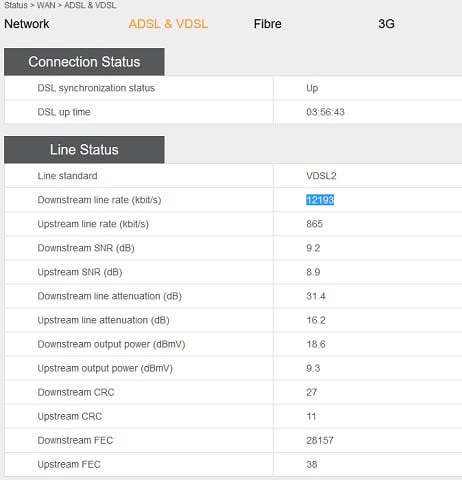Viewport: 462px width, 480px height.
Task: Switch to the Fibre tab
Action: point(267,24)
